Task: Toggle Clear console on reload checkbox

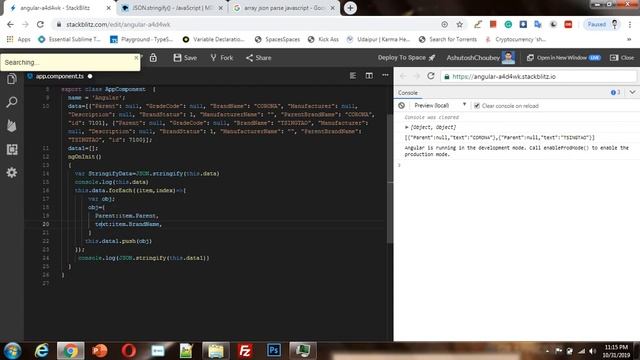Action: [477, 106]
